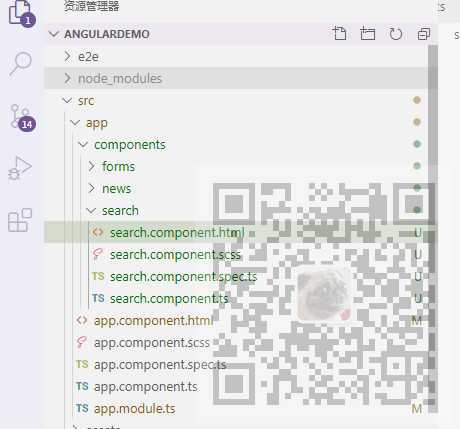This screenshot has height=429, width=460.
Task: Open the Extensions view
Action: pyautogui.click(x=20, y=220)
